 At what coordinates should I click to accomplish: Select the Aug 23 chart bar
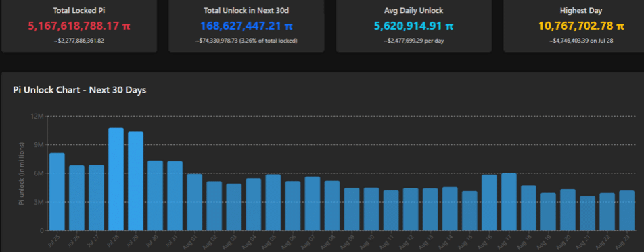[x=627, y=211]
